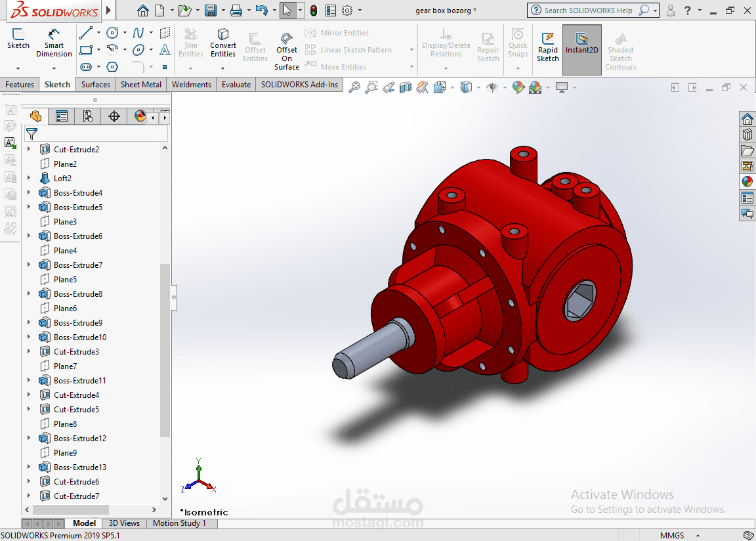Select the Polygon sketch tool
This screenshot has width=756, height=541.
(x=112, y=66)
